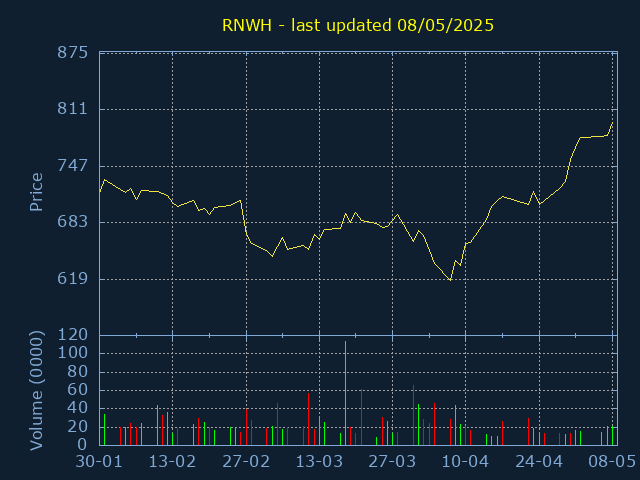Click the 13-02 date label
The height and width of the screenshot is (480, 640).
[172, 462]
